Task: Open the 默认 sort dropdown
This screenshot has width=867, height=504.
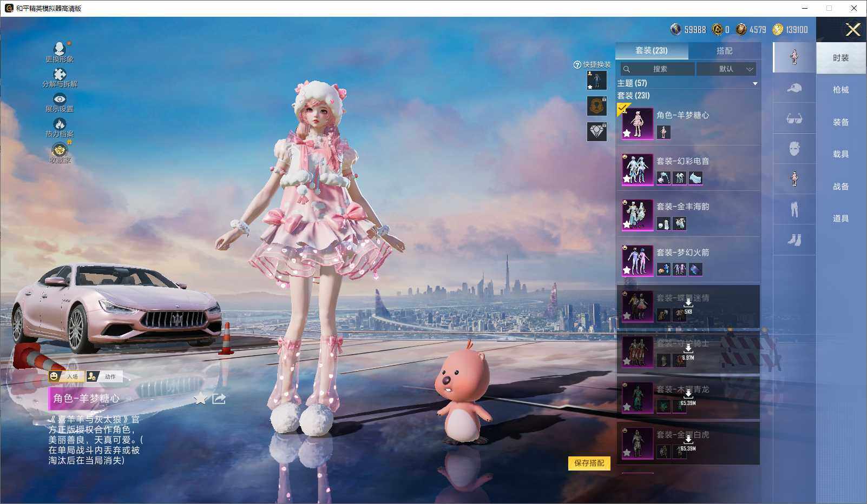Action: 726,69
